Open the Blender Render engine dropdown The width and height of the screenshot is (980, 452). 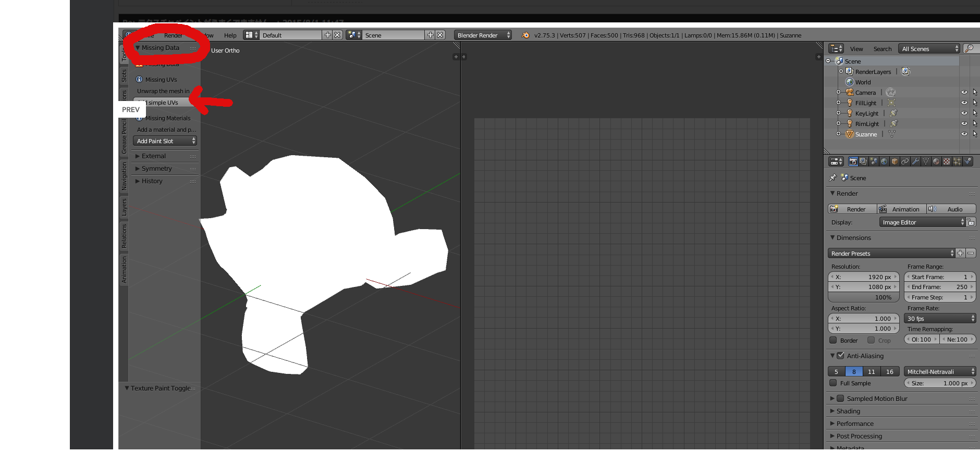(x=483, y=35)
